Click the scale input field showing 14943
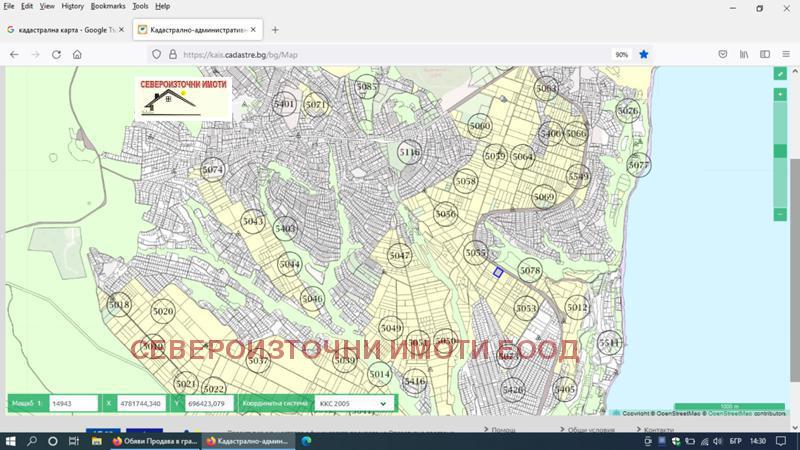This screenshot has width=800, height=450. (72, 404)
